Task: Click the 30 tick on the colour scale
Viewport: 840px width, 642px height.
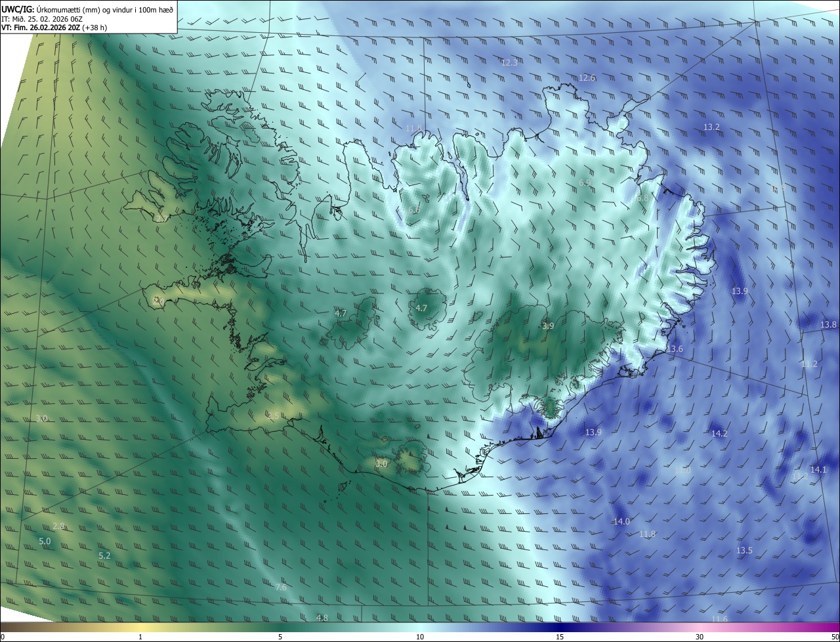Action: (x=700, y=637)
